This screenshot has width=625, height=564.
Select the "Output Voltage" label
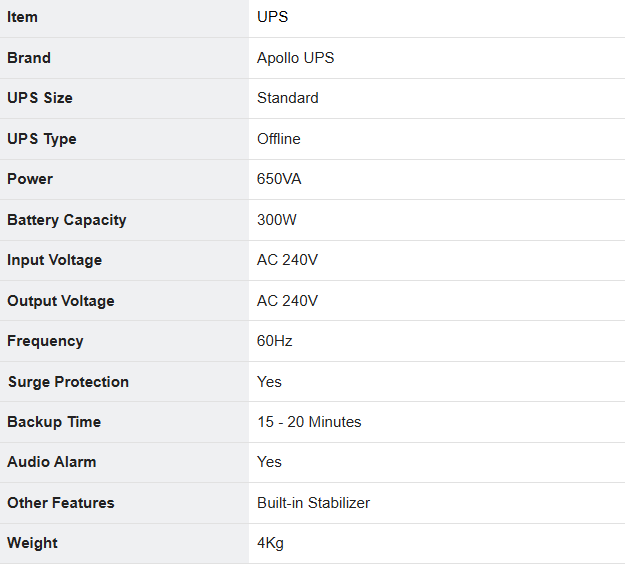(61, 301)
